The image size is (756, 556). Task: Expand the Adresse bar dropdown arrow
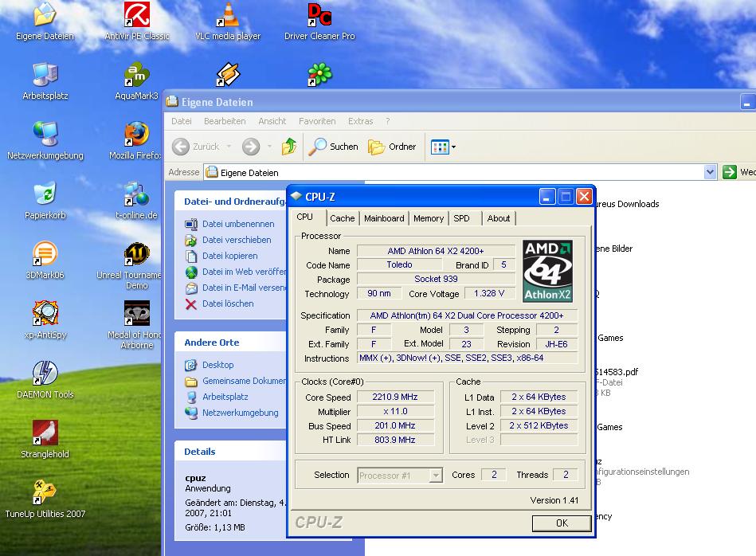(710, 172)
